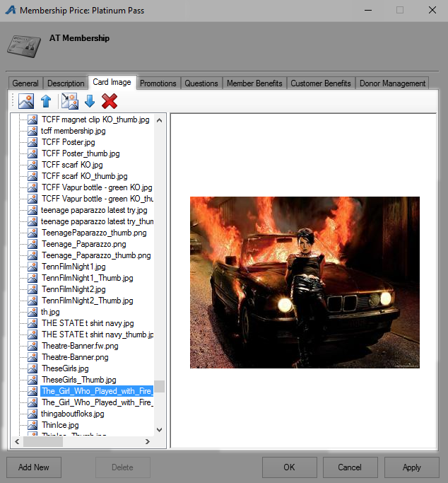
Task: Go to the Questions tab
Action: pos(201,83)
